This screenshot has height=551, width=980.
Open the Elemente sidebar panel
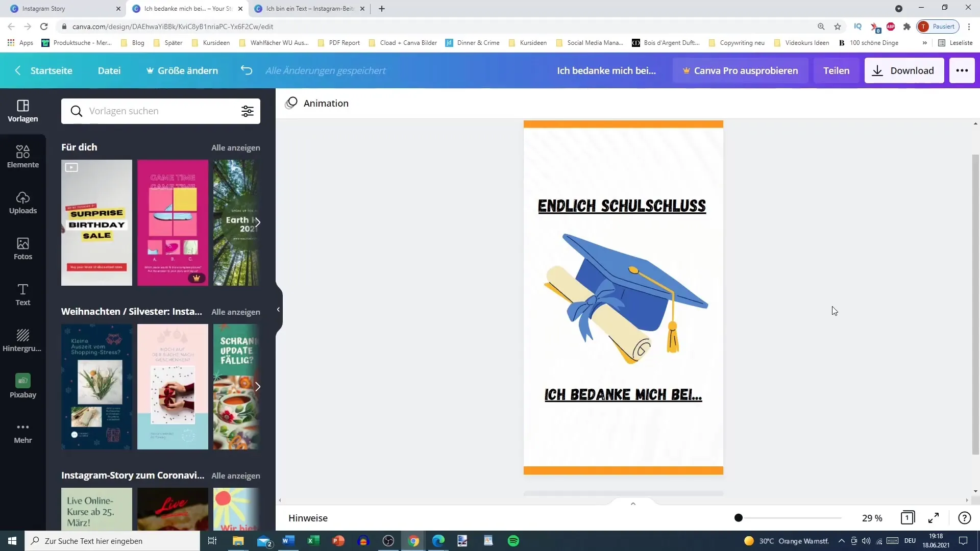[x=23, y=157]
